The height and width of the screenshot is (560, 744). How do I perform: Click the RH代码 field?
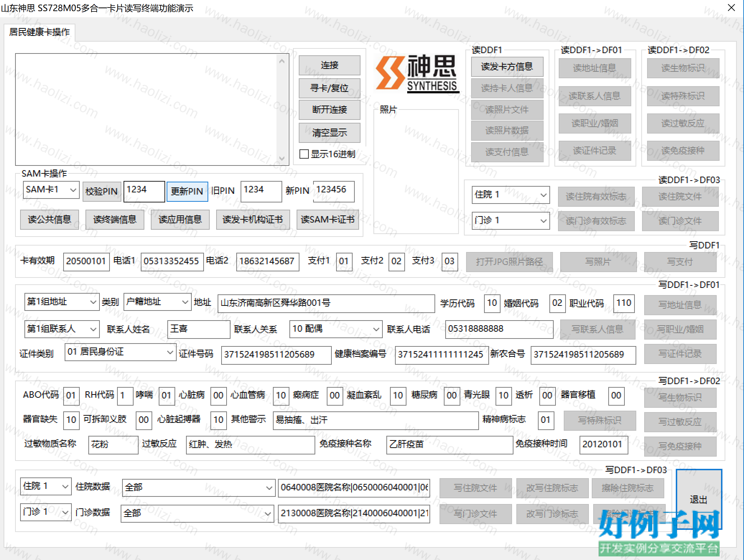(x=125, y=396)
